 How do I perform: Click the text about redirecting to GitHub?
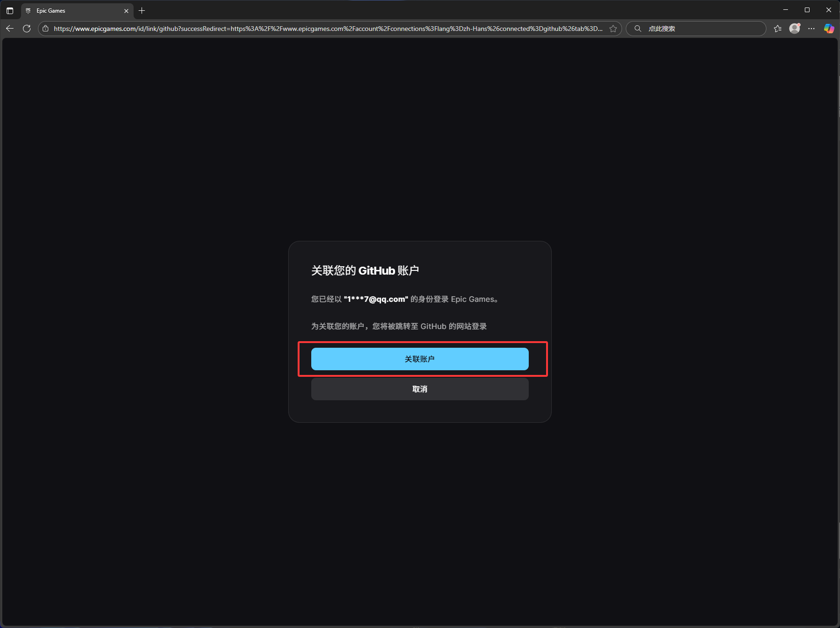click(x=399, y=326)
